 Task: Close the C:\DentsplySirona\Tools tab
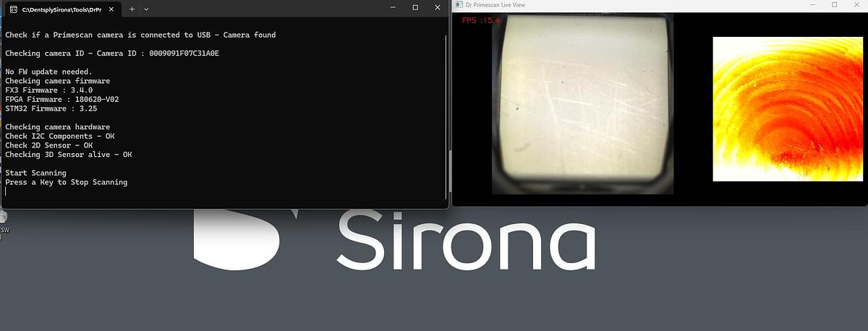point(111,9)
